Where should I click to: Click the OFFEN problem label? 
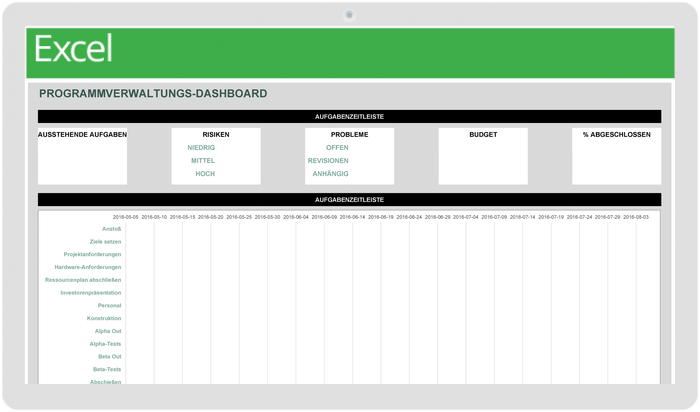point(337,147)
